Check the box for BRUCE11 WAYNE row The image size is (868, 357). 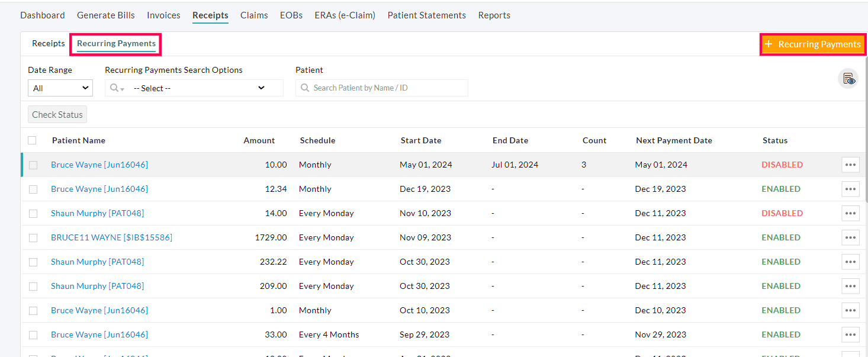(x=33, y=237)
